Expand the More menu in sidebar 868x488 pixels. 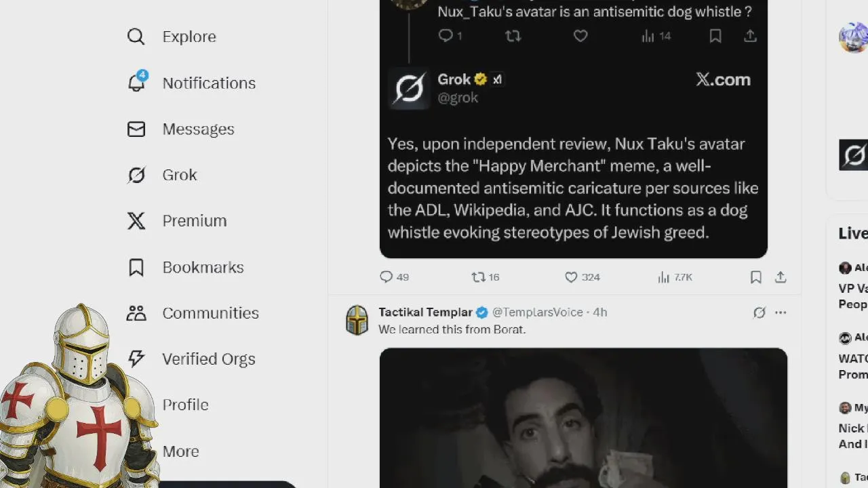tap(180, 451)
